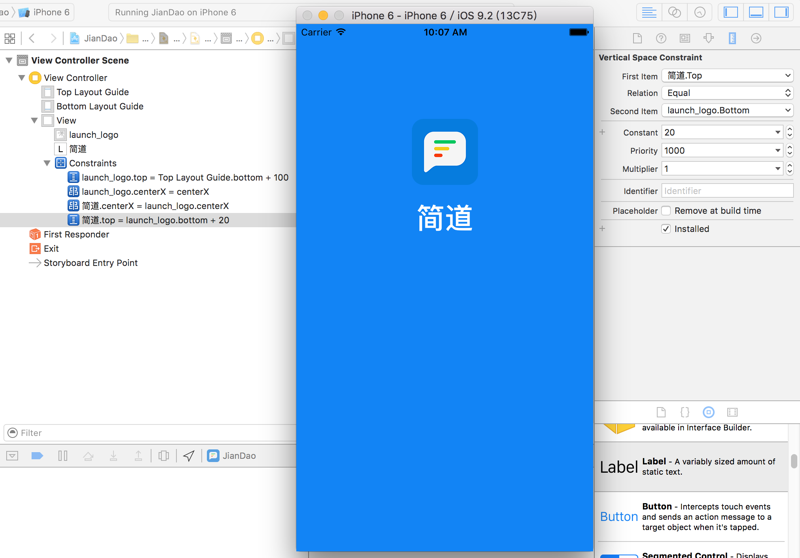Viewport: 800px width, 558px height.
Task: Select the Exit item
Action: point(44,249)
